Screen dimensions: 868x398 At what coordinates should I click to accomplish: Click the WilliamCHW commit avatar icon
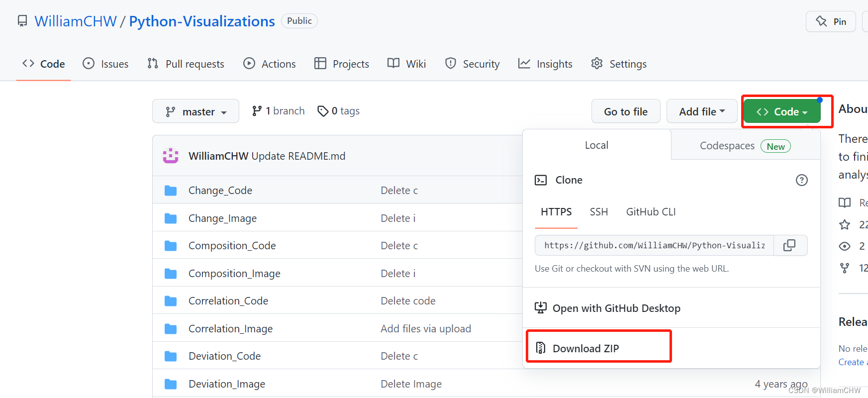171,156
